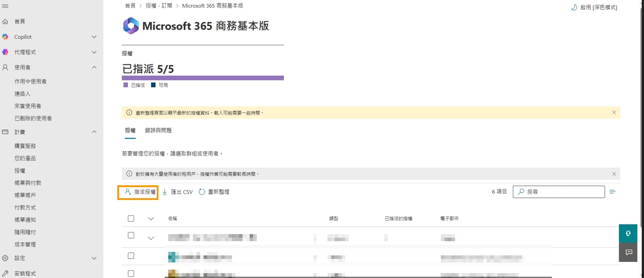
Task: Open 作用中使用者 in sidebar
Action: pos(31,82)
